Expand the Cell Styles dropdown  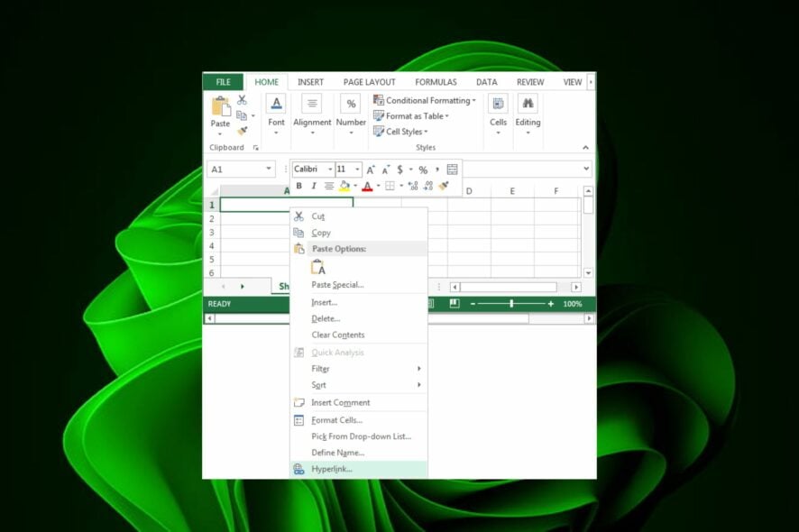coord(426,132)
